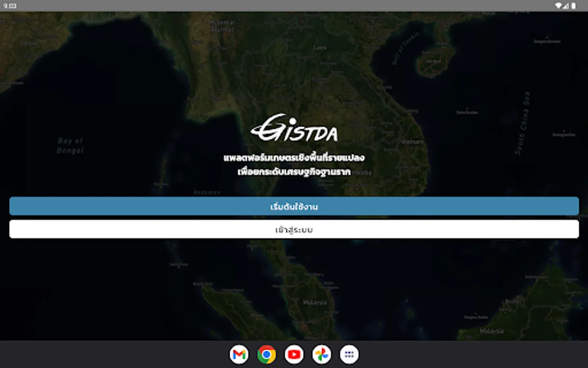Tap the clock showing 9:03

pos(10,6)
